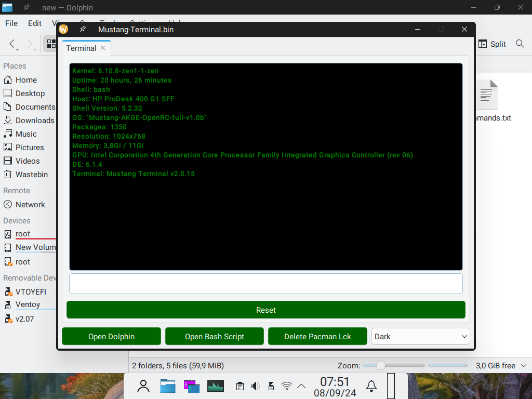
Task: Open Network under Remote
Action: click(29, 205)
